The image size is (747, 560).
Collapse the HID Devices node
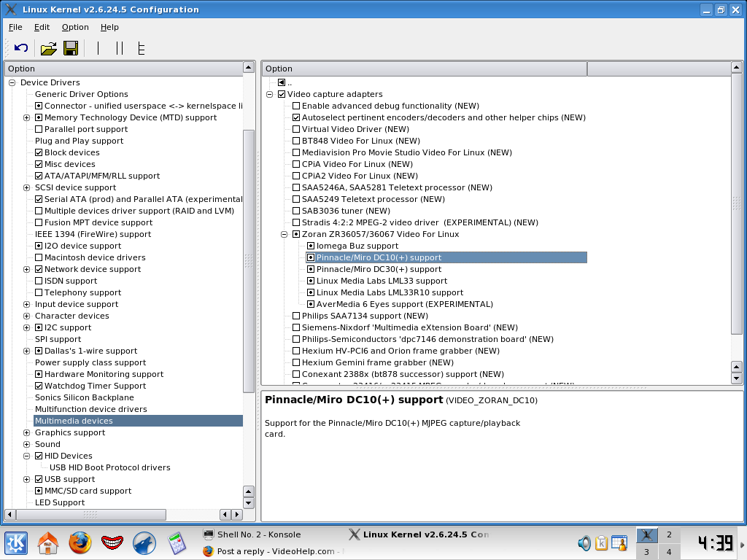[27, 456]
